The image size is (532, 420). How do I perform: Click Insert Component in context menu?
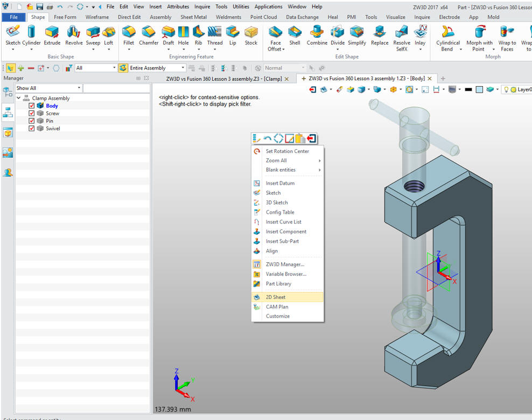[286, 232]
